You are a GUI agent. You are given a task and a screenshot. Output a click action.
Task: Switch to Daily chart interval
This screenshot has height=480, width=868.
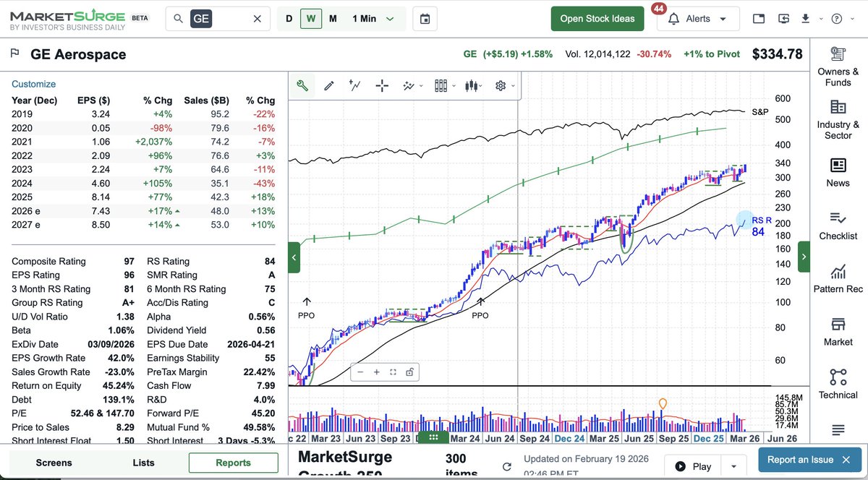[289, 19]
